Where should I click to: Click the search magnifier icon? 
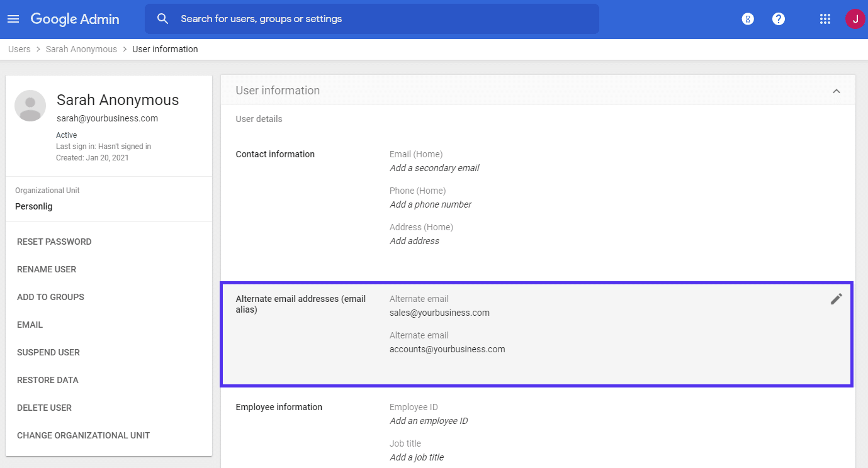[163, 18]
